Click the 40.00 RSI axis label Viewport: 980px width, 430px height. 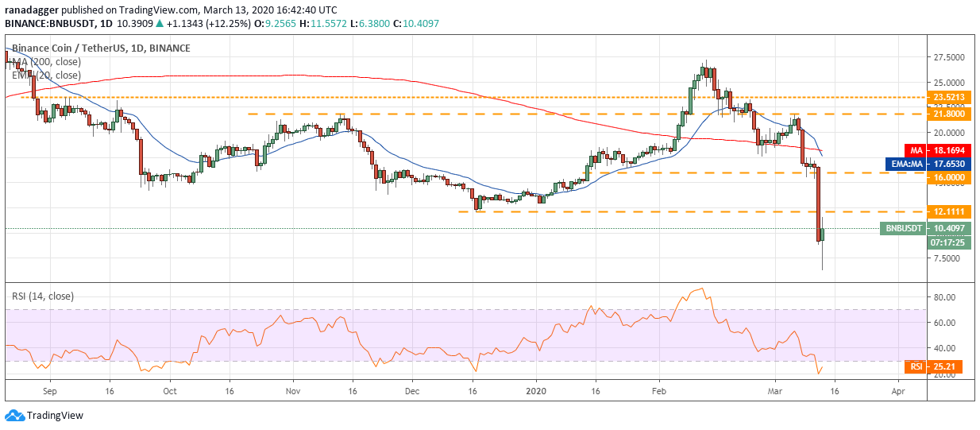(944, 348)
